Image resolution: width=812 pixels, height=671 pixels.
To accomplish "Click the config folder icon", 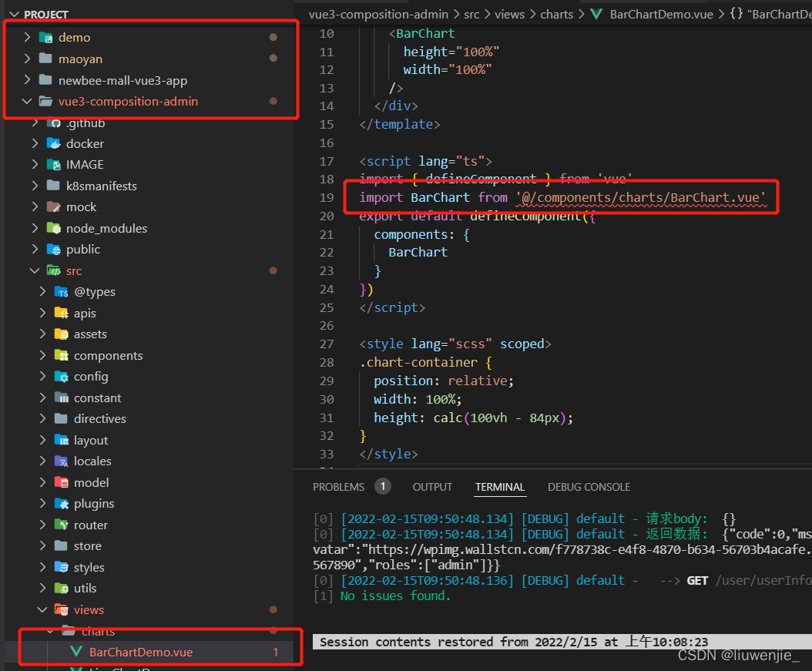I will (x=61, y=377).
